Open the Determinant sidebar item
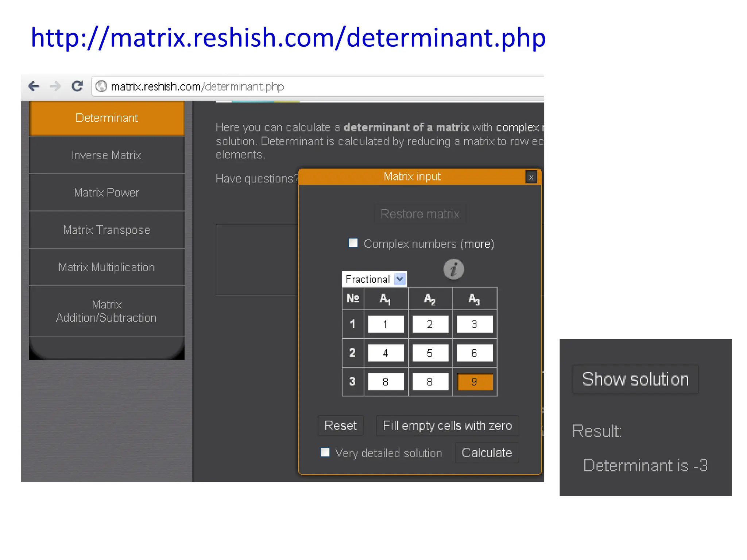Screen dimensions: 747x560 coord(107,118)
